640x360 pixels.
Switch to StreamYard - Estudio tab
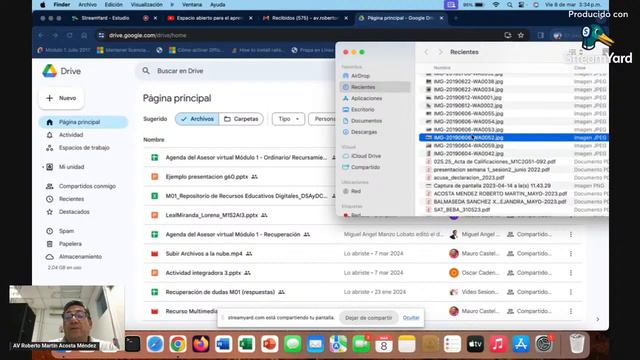[104, 18]
